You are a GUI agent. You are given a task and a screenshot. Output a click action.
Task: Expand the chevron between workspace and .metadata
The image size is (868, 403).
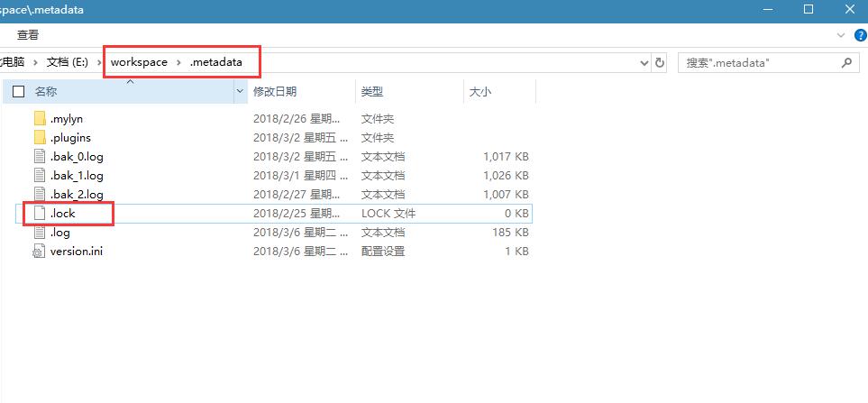tap(178, 62)
